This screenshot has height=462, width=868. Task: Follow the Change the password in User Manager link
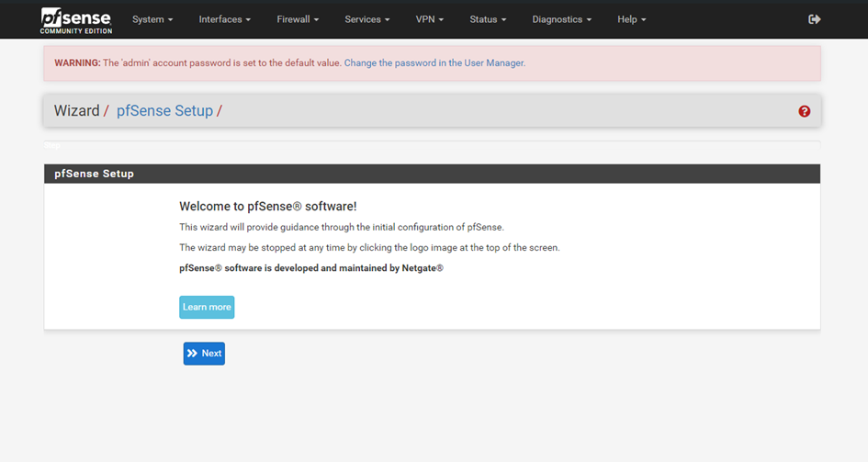434,63
